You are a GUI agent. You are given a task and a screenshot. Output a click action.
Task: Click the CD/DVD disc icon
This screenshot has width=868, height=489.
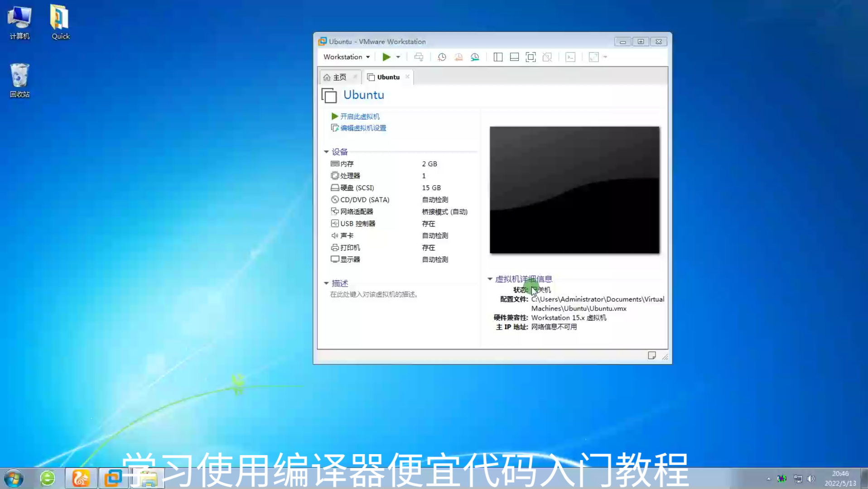(x=335, y=199)
